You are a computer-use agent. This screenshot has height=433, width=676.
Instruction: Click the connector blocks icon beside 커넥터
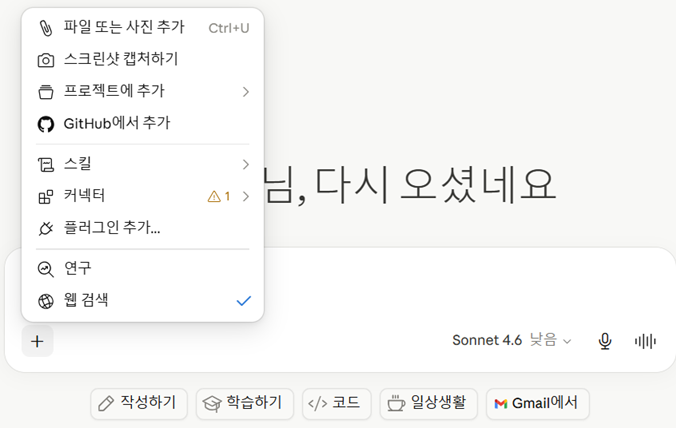pyautogui.click(x=46, y=197)
